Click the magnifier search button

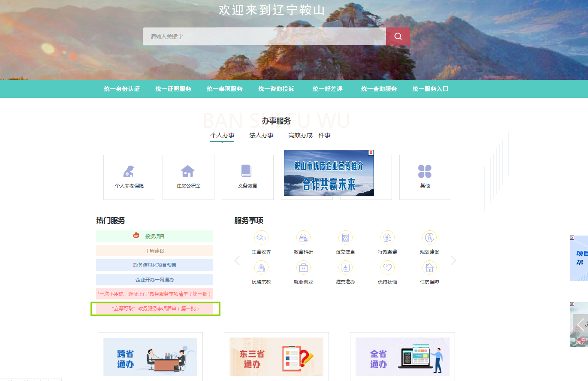point(398,36)
